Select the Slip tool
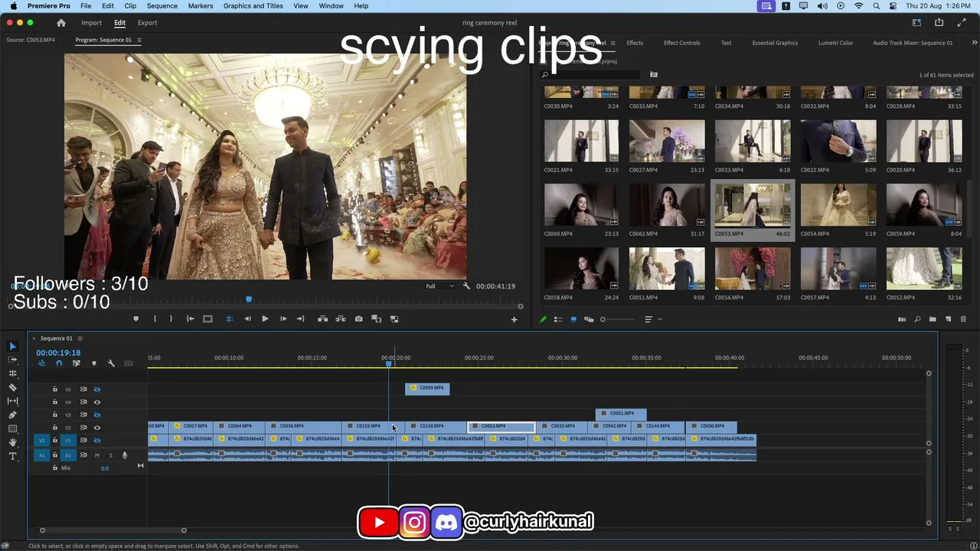 (x=12, y=401)
